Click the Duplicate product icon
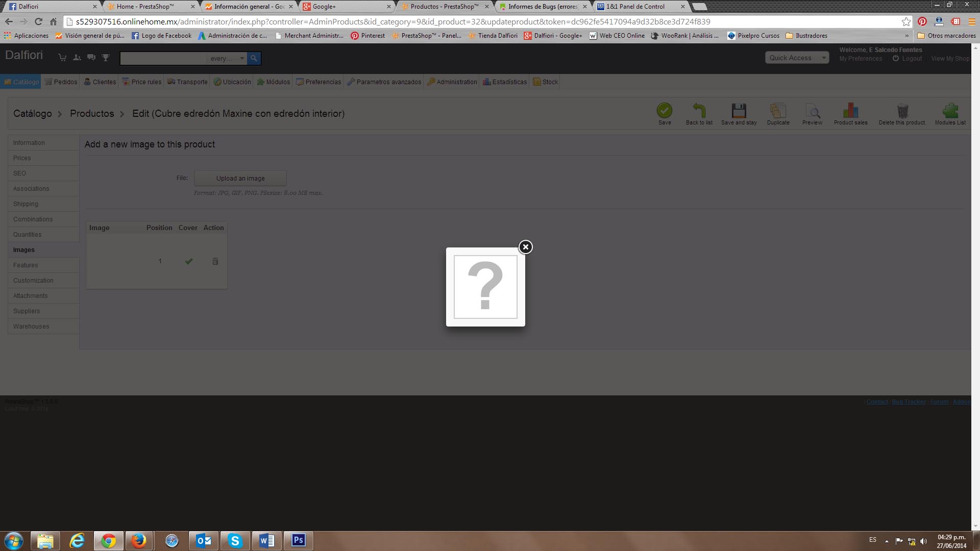Screen dimensions: 980x551 coord(778,111)
